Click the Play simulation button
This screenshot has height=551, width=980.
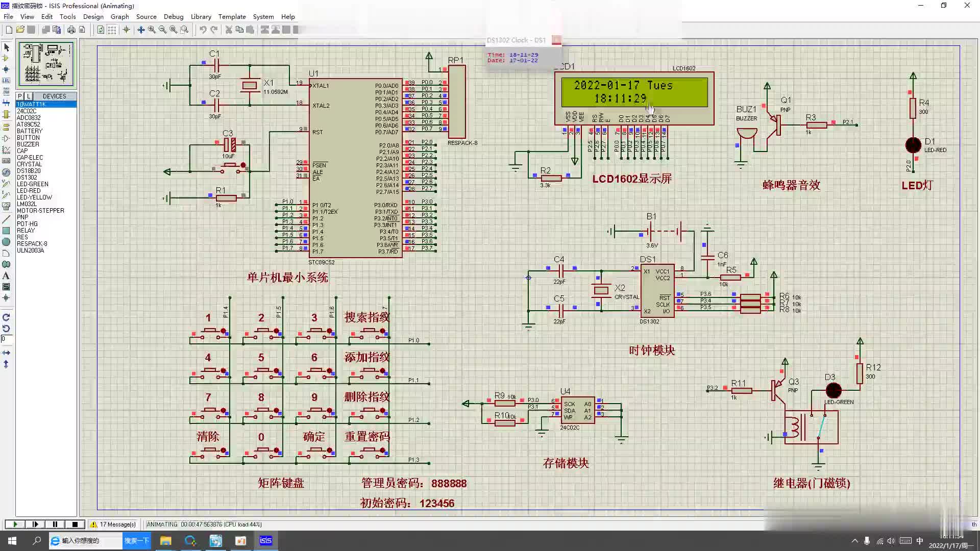point(15,524)
